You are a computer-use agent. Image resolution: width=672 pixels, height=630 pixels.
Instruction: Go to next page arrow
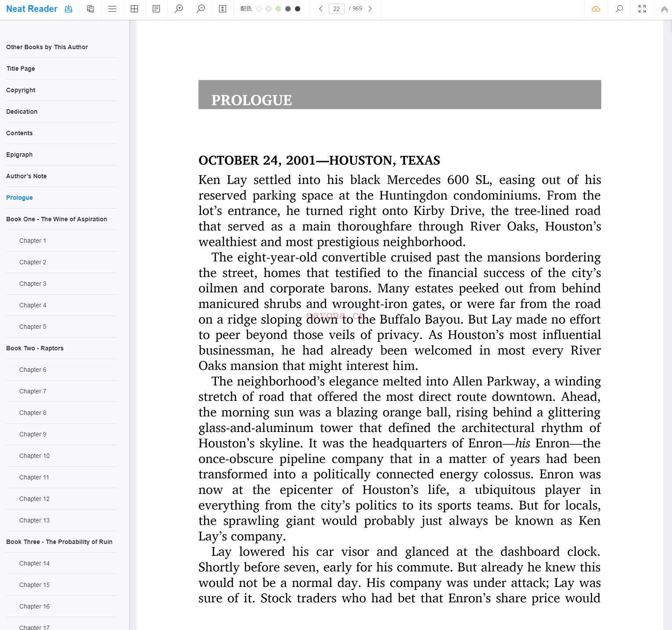coord(370,9)
